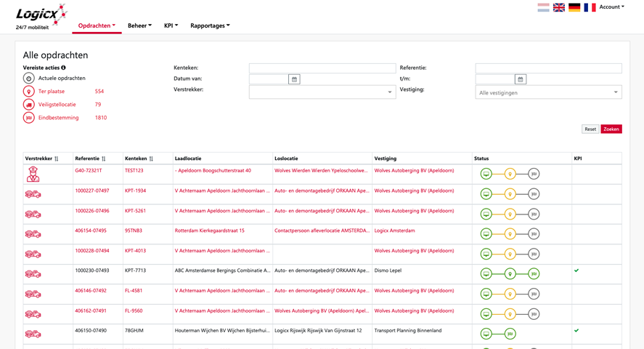
Task: Select the French flag language
Action: pos(590,7)
